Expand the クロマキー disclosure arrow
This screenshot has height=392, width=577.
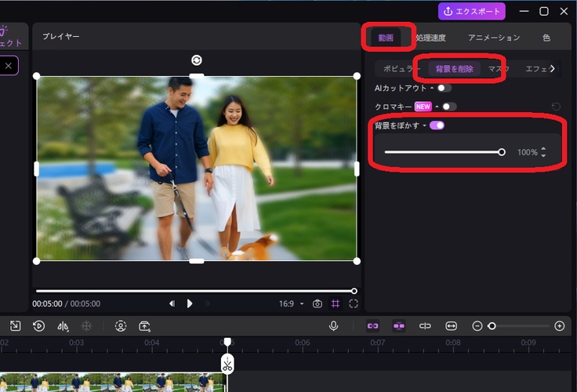437,107
